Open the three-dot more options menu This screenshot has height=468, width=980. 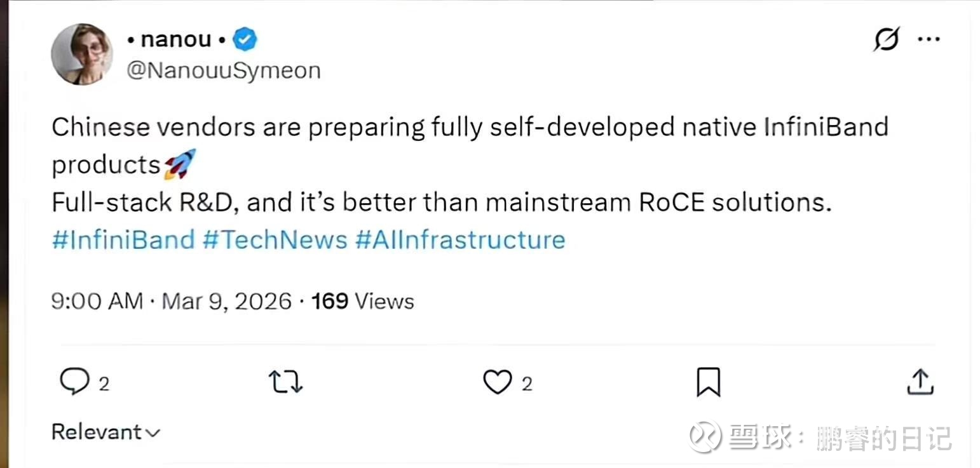[x=929, y=39]
